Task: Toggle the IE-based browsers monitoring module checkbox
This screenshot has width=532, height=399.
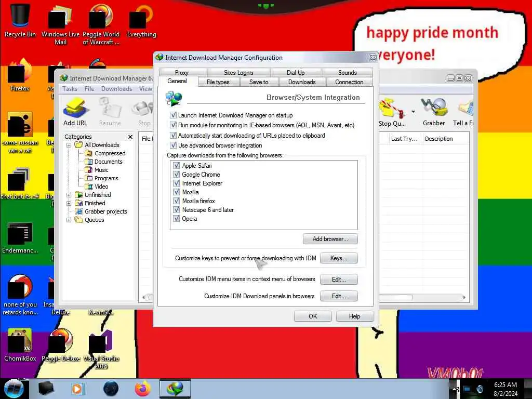Action: pos(174,125)
